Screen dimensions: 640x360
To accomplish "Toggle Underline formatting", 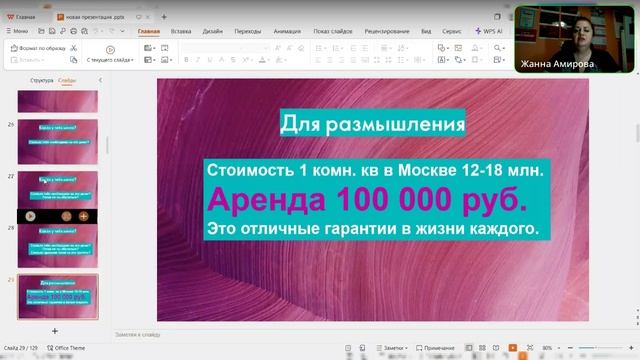I will (210, 60).
